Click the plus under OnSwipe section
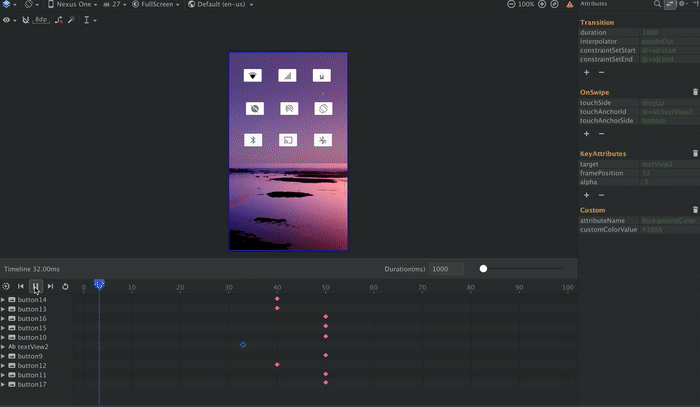The image size is (700, 407). [587, 133]
